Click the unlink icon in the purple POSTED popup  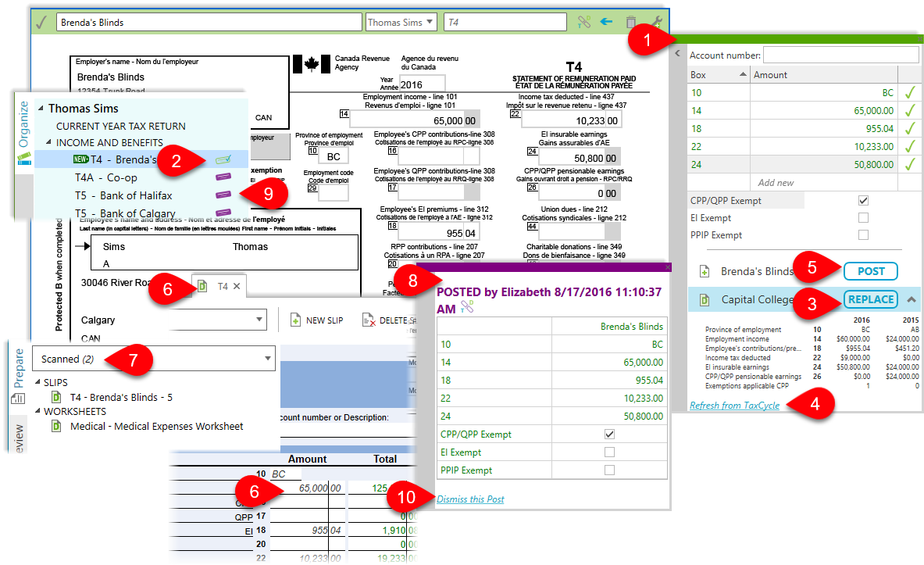467,306
